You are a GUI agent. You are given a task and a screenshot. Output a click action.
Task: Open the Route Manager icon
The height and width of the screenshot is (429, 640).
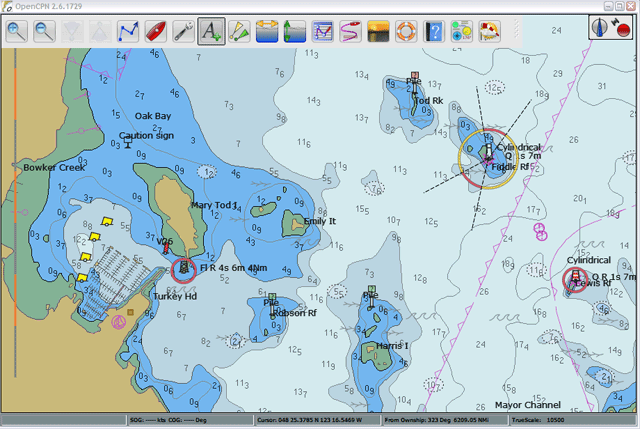click(323, 31)
